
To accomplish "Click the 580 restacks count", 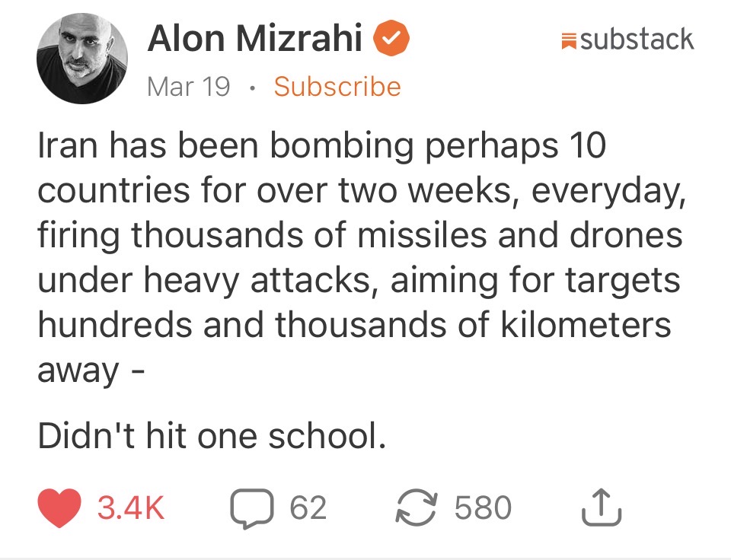I will (x=483, y=509).
